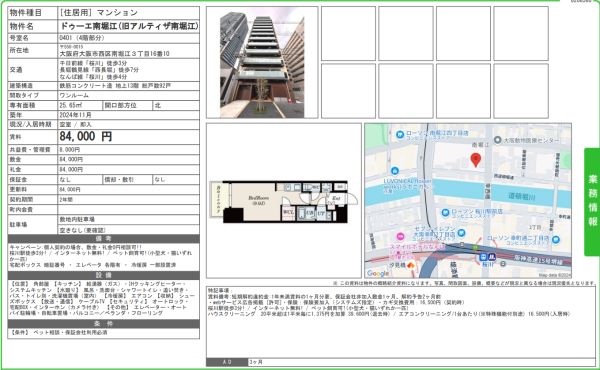Screen dimensions: 600x370
Task: Click the blue marker above LUVONICAL label
Action: pos(395,171)
